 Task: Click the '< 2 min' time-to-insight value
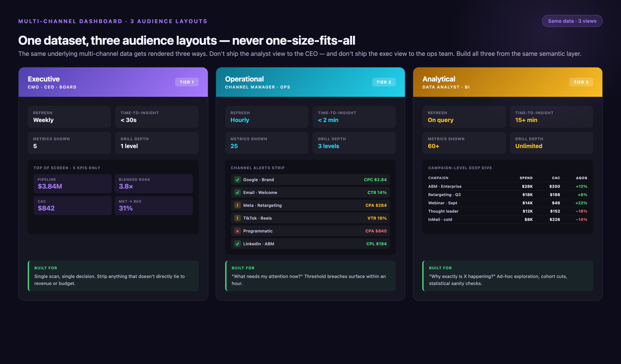pyautogui.click(x=328, y=120)
